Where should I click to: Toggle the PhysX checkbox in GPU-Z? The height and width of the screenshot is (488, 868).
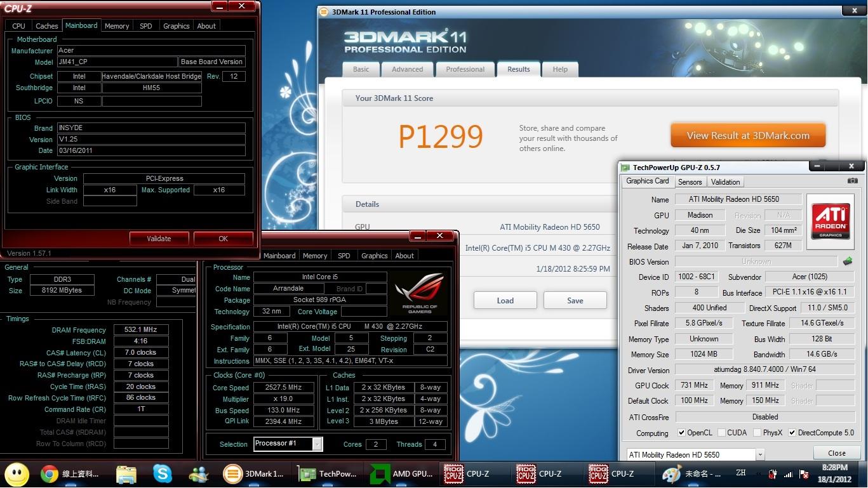pyautogui.click(x=757, y=433)
